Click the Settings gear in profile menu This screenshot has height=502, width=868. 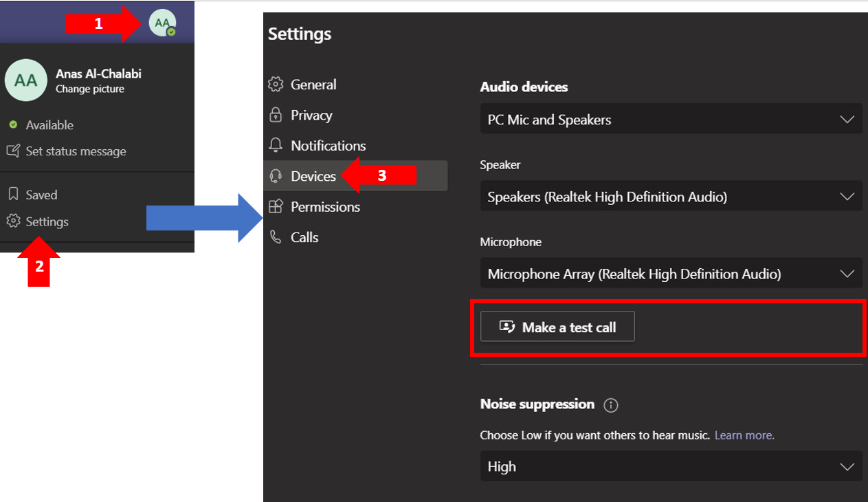pos(13,221)
